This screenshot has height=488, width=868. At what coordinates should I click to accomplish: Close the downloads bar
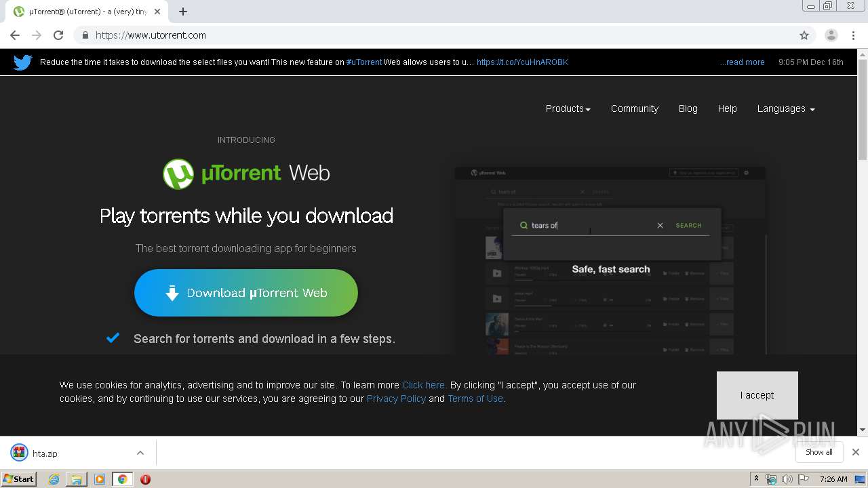856,452
